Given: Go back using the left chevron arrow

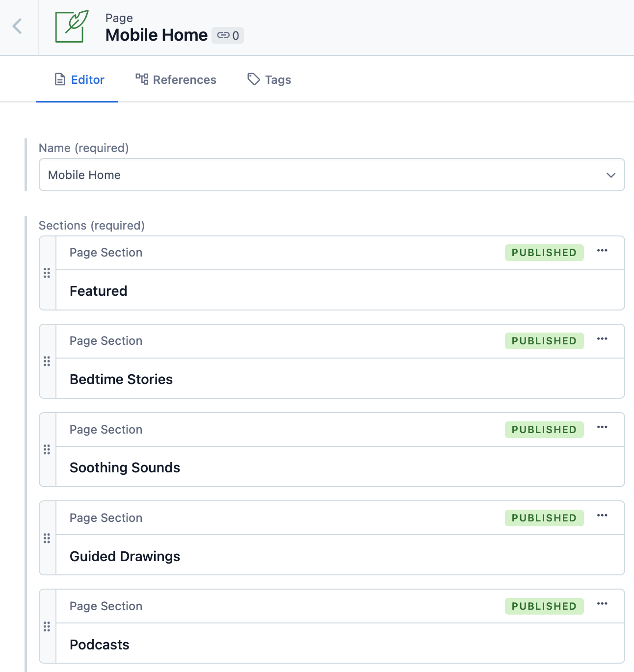Looking at the screenshot, I should 17,26.
